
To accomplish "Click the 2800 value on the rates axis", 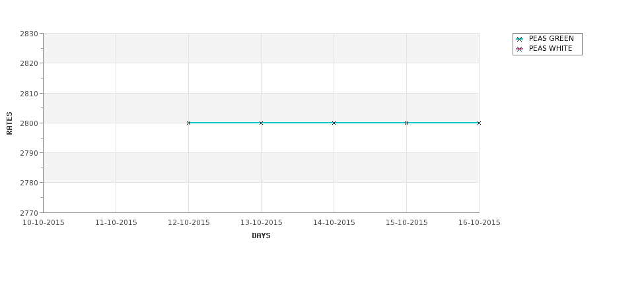I will pyautogui.click(x=29, y=123).
